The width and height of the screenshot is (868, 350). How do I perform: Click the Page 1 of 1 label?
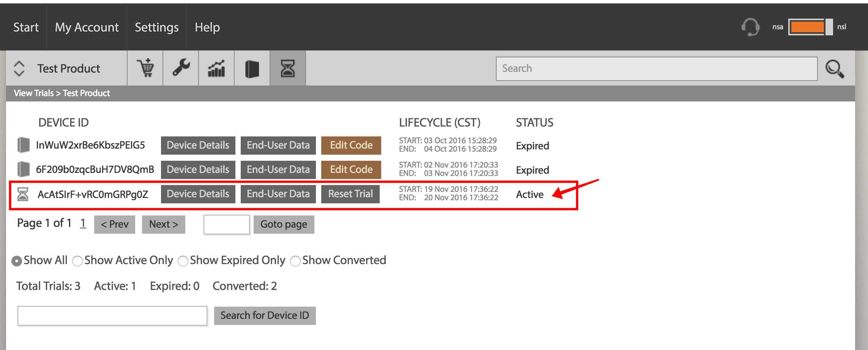44,223
